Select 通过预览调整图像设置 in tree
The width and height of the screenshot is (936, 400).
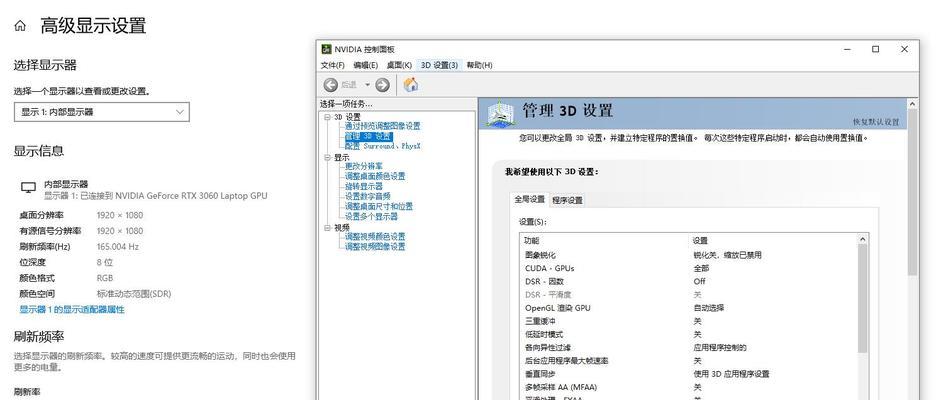(383, 126)
